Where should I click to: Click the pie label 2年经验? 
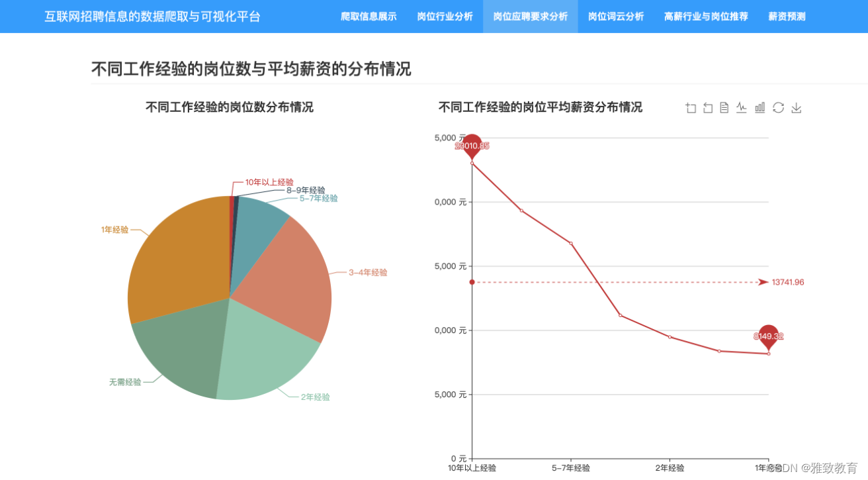pyautogui.click(x=316, y=397)
